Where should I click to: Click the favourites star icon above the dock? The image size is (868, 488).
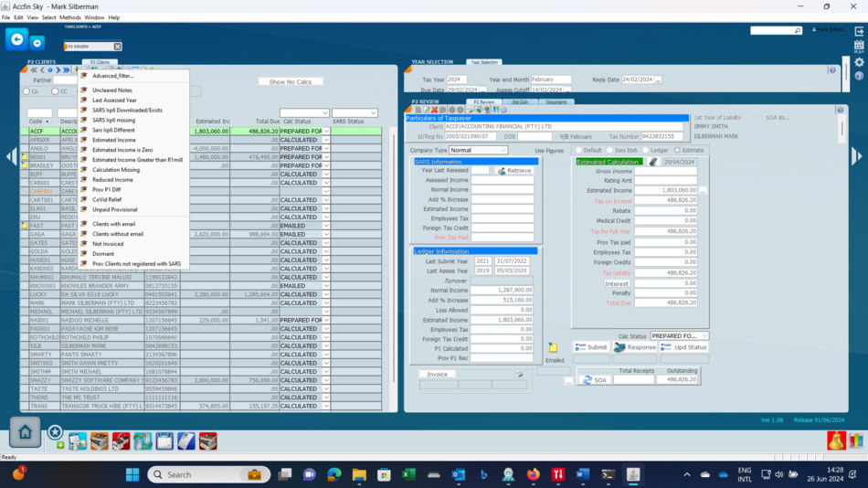coord(55,431)
